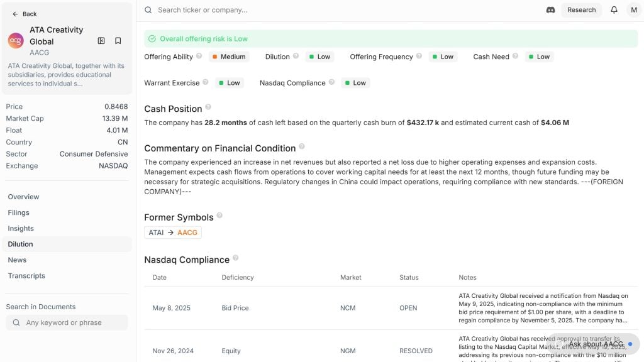The width and height of the screenshot is (644, 362).
Task: Open the Insights section
Action: [21, 228]
